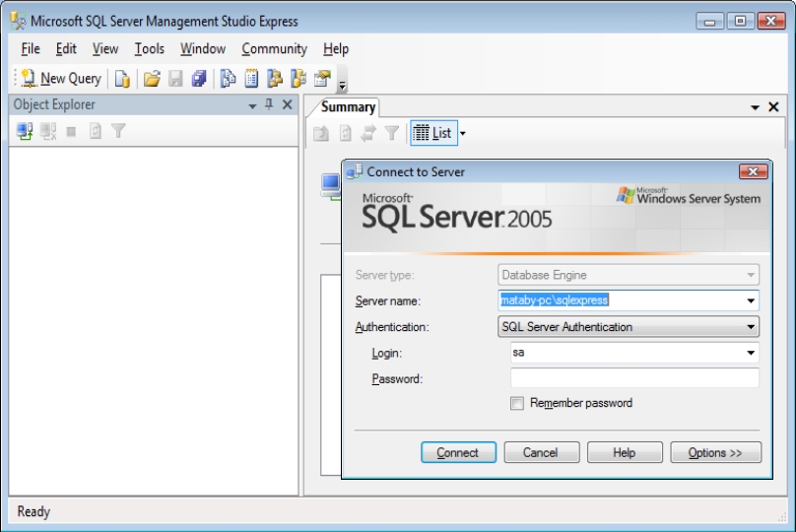
Task: Click Disconnect icon in Object Explorer
Action: click(x=48, y=131)
